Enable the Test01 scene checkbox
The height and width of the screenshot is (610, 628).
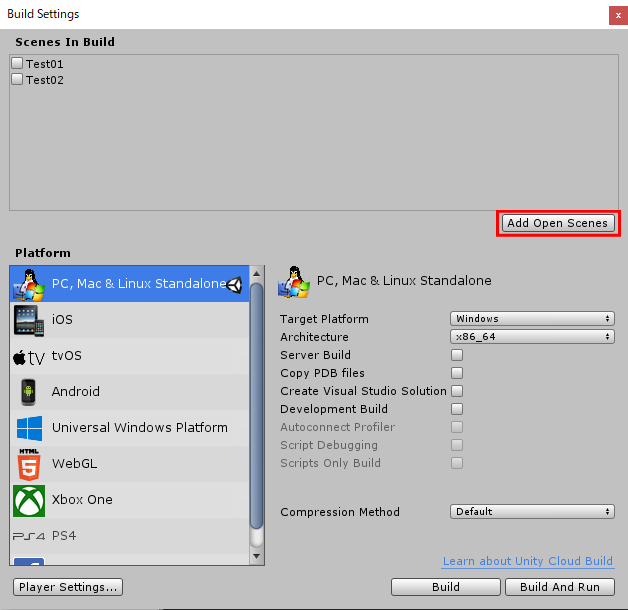pos(17,63)
